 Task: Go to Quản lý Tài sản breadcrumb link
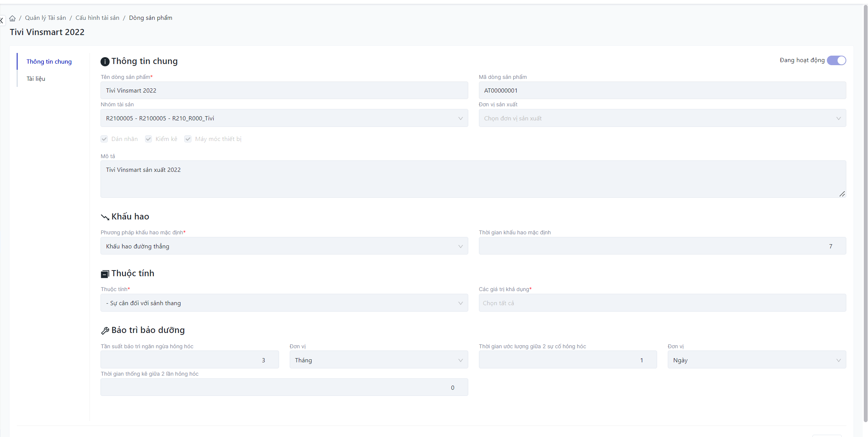(x=45, y=18)
